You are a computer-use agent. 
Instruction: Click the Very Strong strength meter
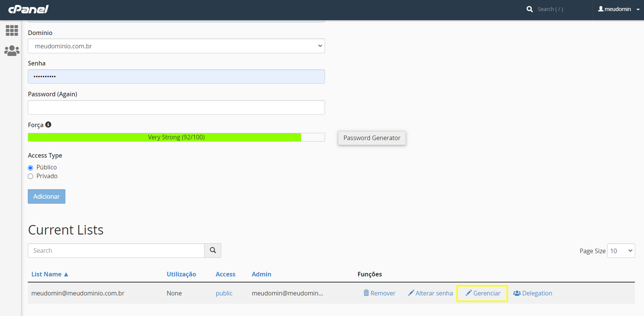176,137
